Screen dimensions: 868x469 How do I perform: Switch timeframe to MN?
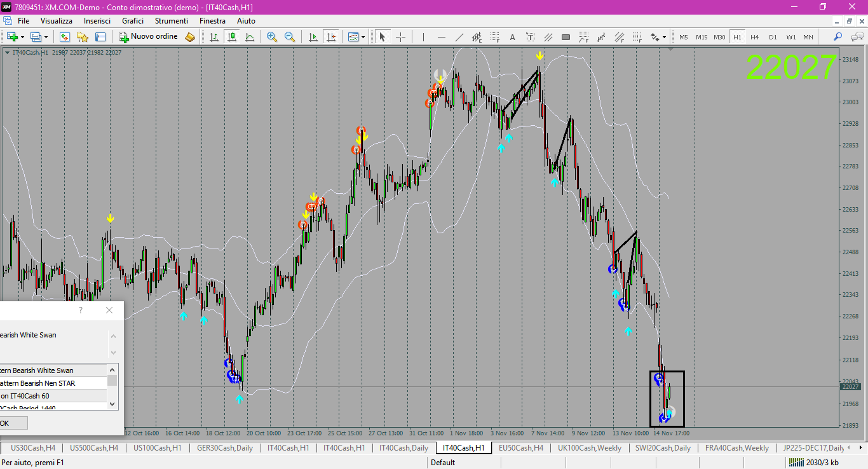coord(808,37)
